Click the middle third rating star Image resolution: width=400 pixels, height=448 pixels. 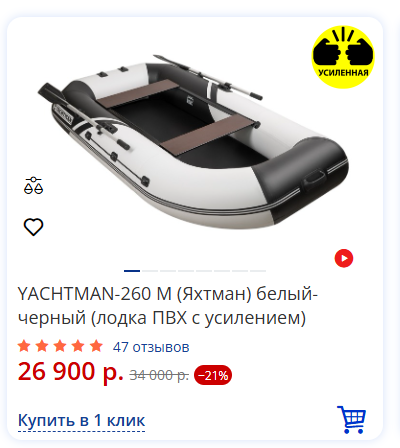tap(60, 346)
